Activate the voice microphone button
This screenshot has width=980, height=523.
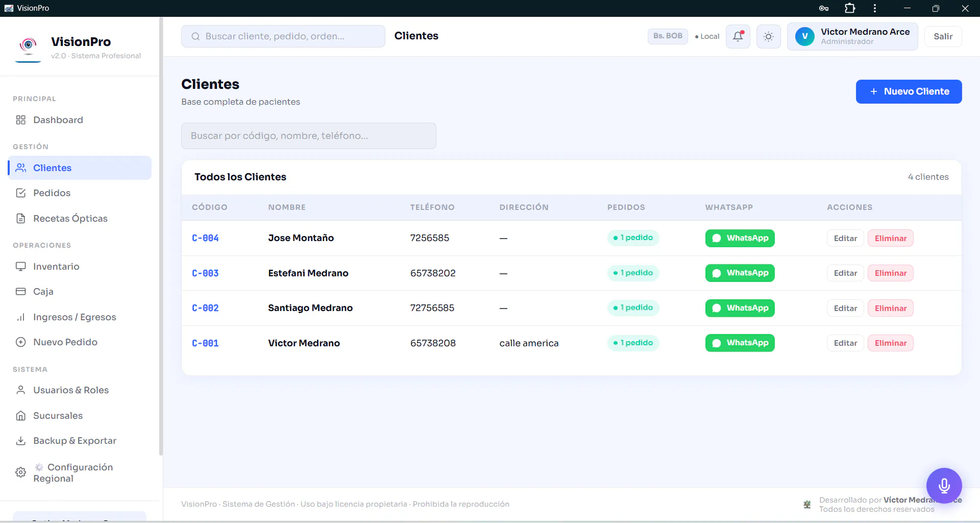tap(944, 486)
